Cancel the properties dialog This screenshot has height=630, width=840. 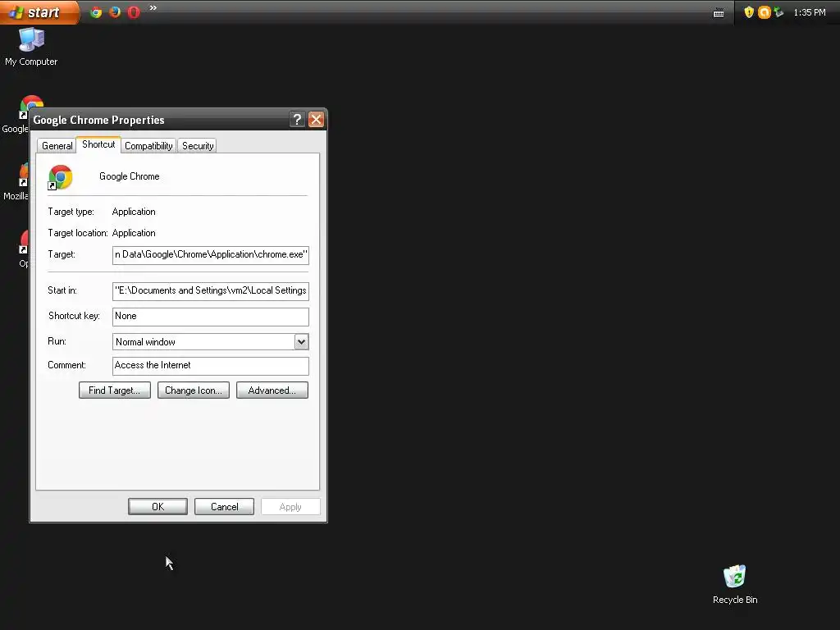coord(225,506)
